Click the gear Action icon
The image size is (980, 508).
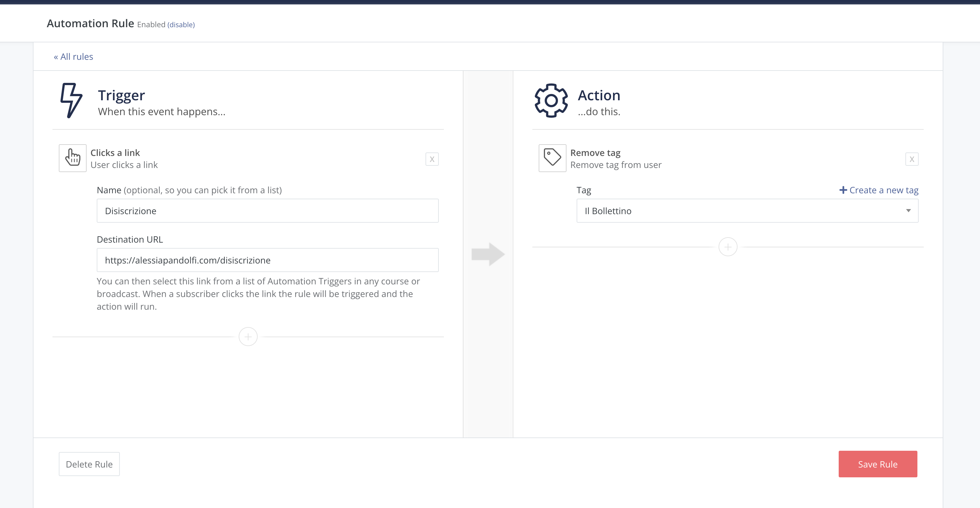click(x=551, y=101)
